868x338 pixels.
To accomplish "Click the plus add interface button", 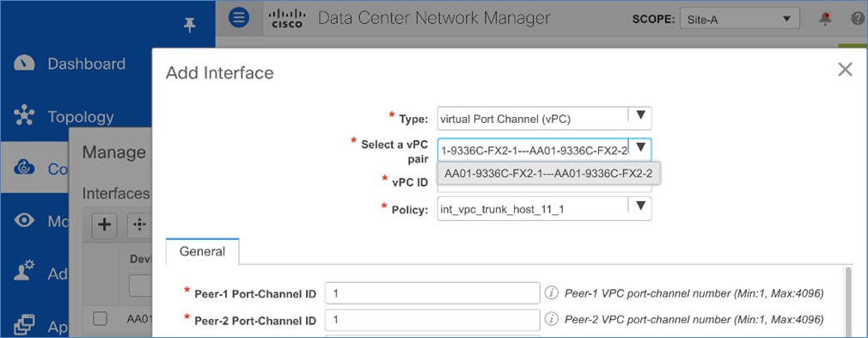I will pos(104,224).
